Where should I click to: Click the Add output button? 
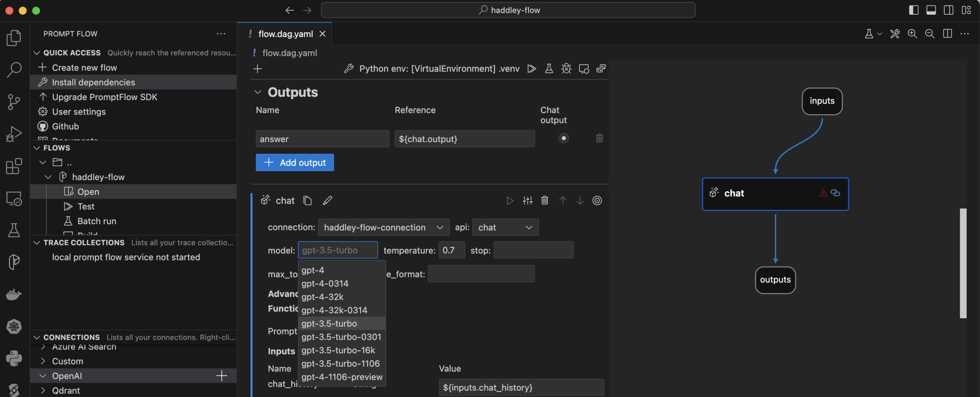pyautogui.click(x=295, y=163)
